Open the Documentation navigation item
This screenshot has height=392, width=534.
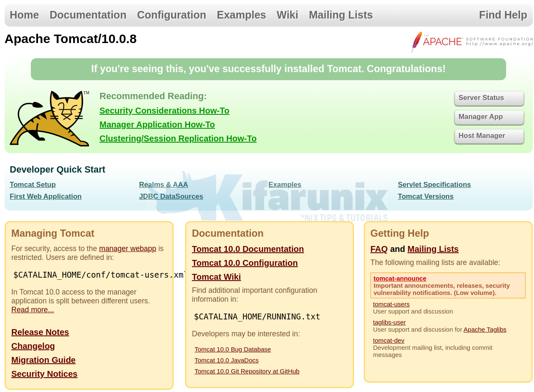88,14
